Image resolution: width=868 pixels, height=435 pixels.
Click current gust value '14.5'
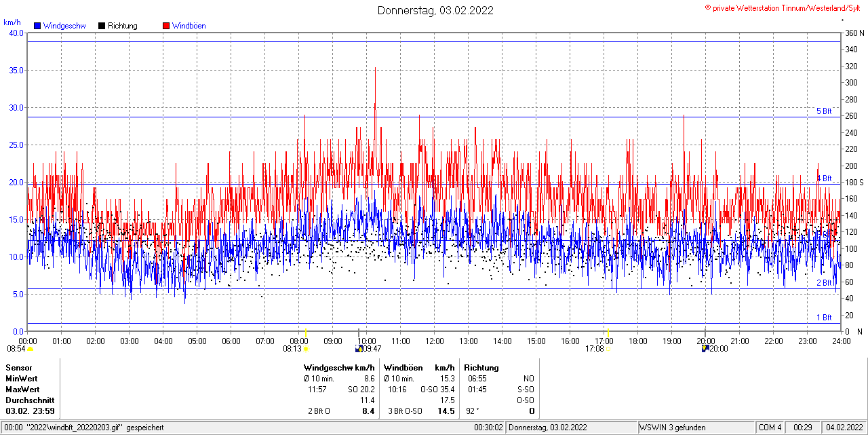[x=446, y=411]
